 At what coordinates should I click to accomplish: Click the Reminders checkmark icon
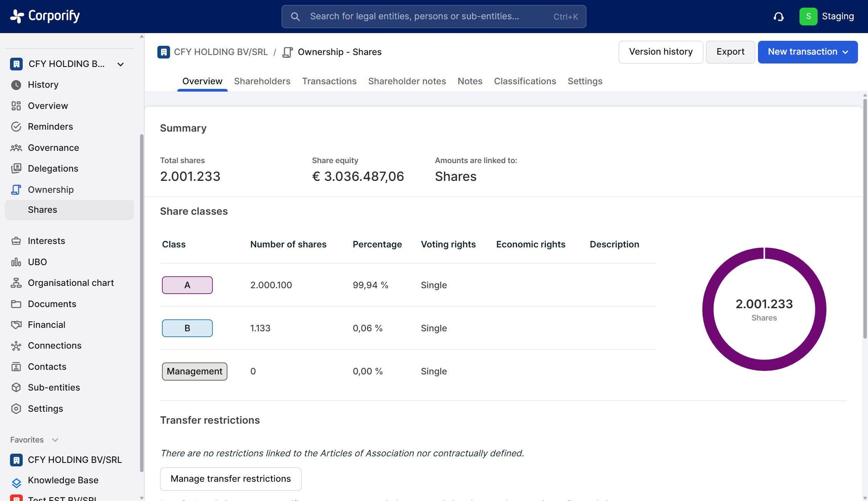click(x=16, y=127)
